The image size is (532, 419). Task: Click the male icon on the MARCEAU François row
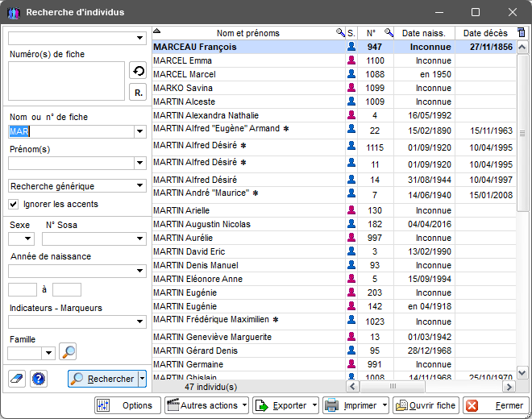351,47
